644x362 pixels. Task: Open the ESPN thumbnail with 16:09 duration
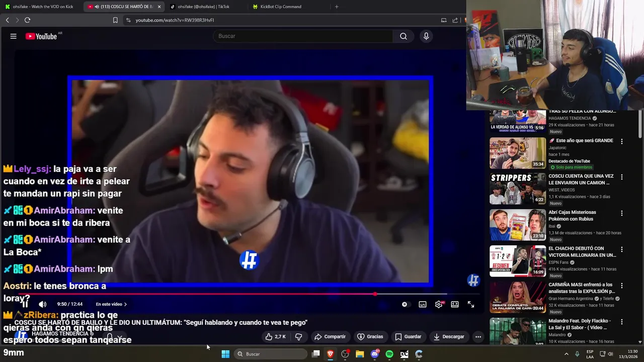[518, 261]
